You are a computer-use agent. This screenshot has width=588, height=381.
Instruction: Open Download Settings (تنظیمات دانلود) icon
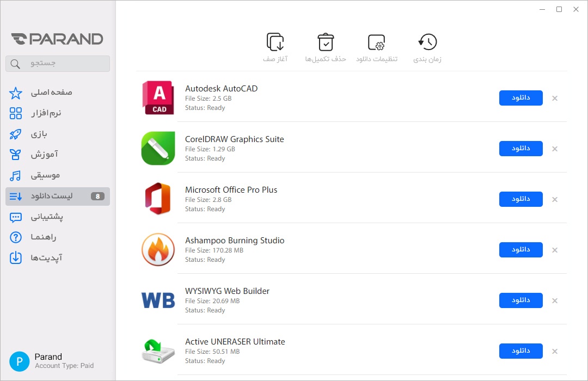377,42
